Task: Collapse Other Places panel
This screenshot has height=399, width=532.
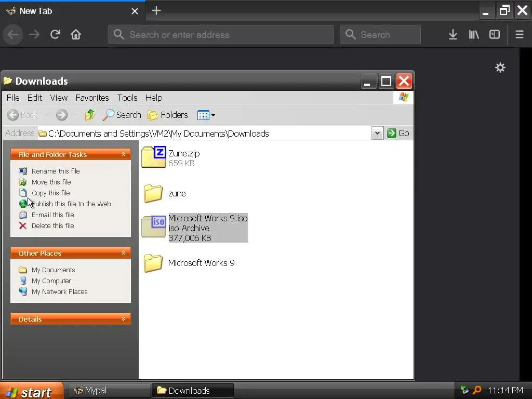Action: point(123,253)
